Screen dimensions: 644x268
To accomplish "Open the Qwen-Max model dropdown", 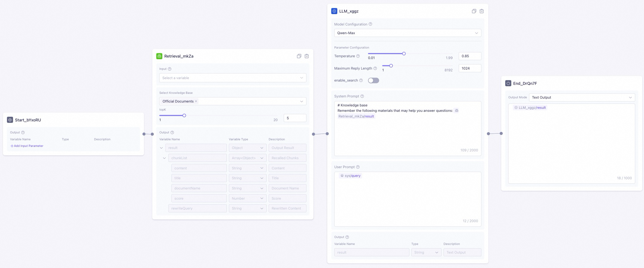I will [x=408, y=33].
